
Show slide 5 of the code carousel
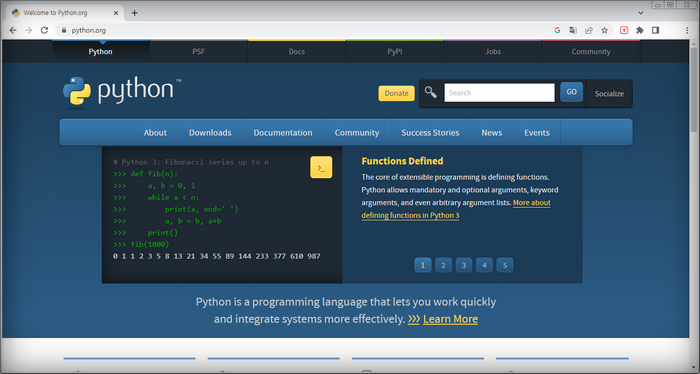pyautogui.click(x=505, y=265)
